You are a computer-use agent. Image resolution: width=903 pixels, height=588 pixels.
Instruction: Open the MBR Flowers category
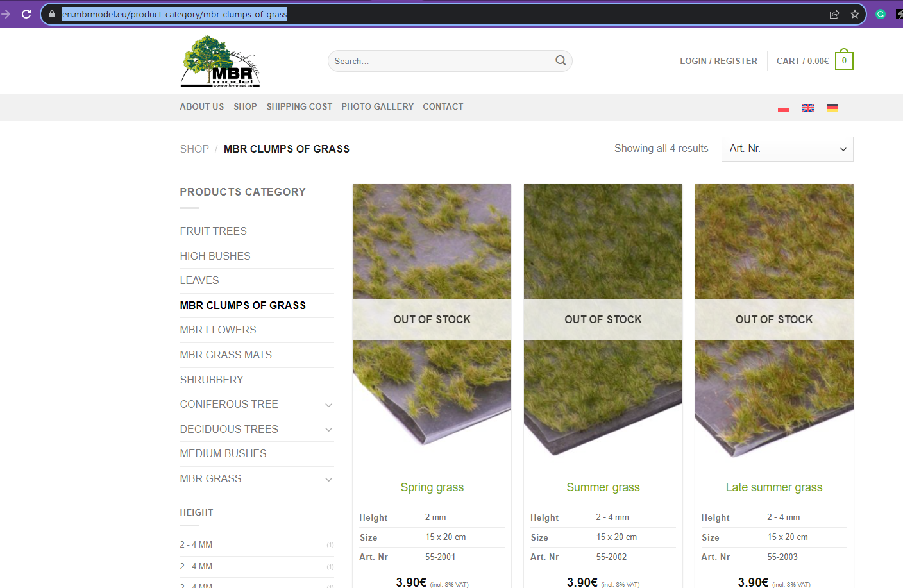click(218, 330)
